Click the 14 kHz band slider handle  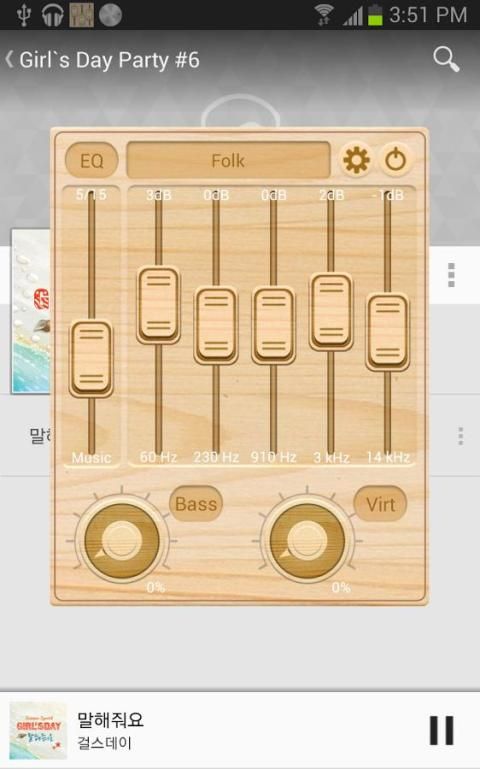387,333
